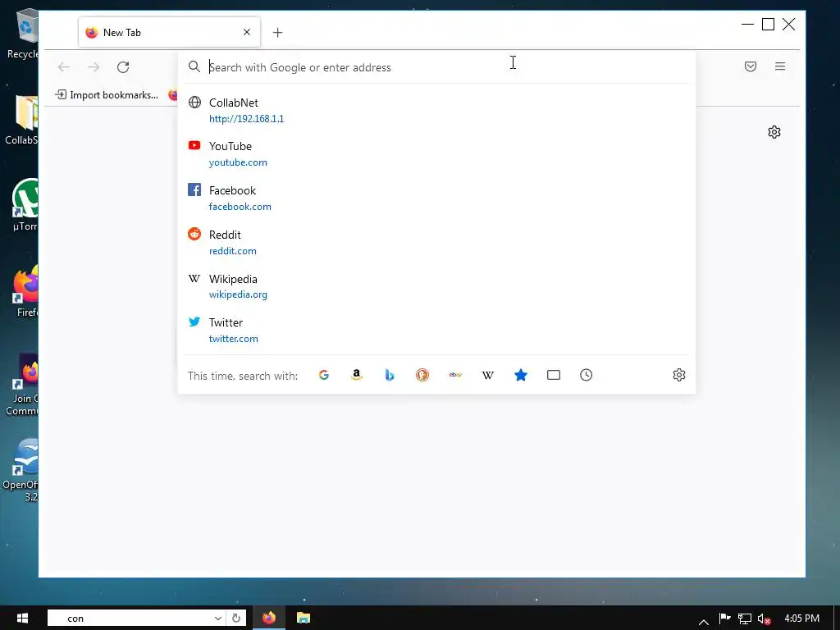Select the µTorrent desktop shortcut
This screenshot has height=630, width=840.
[x=24, y=204]
